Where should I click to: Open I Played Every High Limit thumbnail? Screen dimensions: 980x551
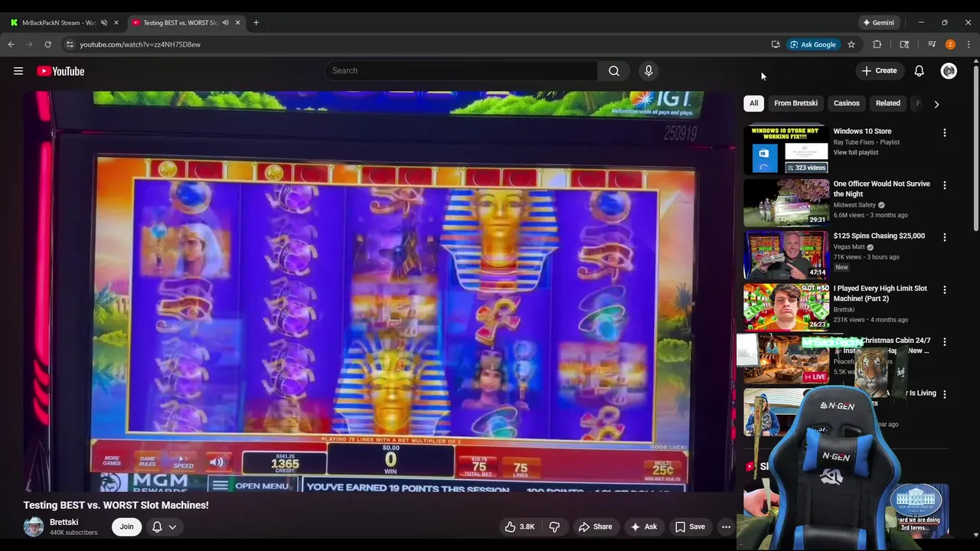pos(786,307)
